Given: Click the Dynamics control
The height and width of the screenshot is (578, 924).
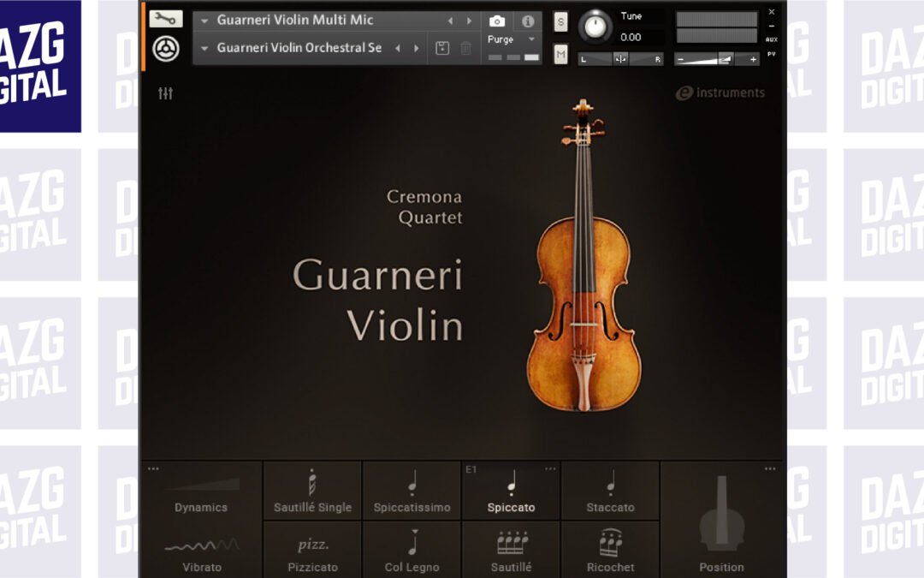Looking at the screenshot, I should coord(201,494).
